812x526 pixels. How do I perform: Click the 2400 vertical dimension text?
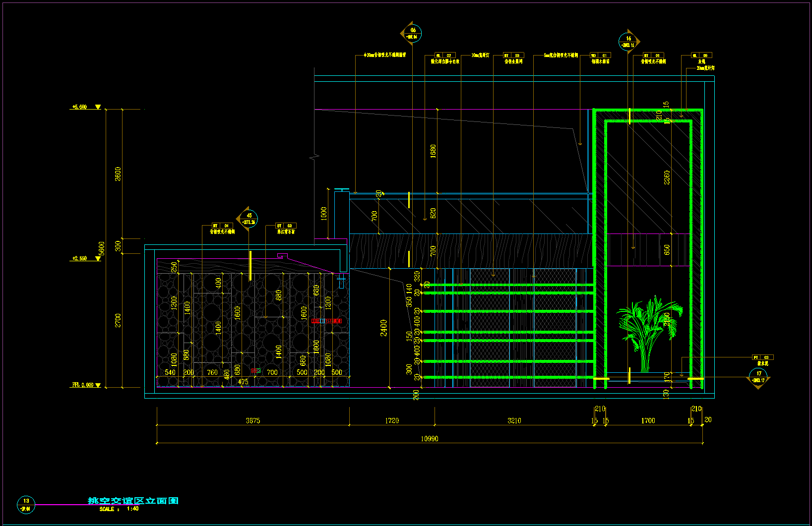[384, 328]
